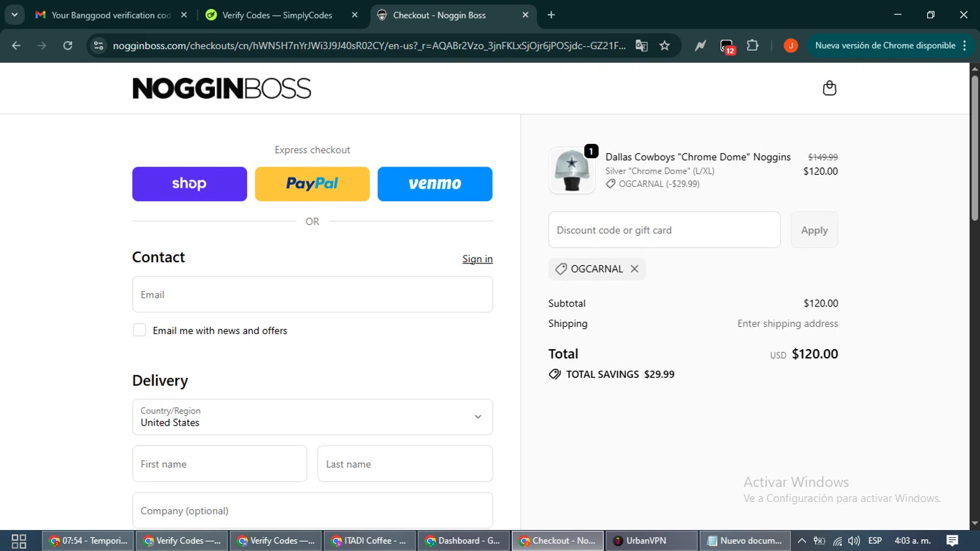Click the battery power tray icon

819,541
